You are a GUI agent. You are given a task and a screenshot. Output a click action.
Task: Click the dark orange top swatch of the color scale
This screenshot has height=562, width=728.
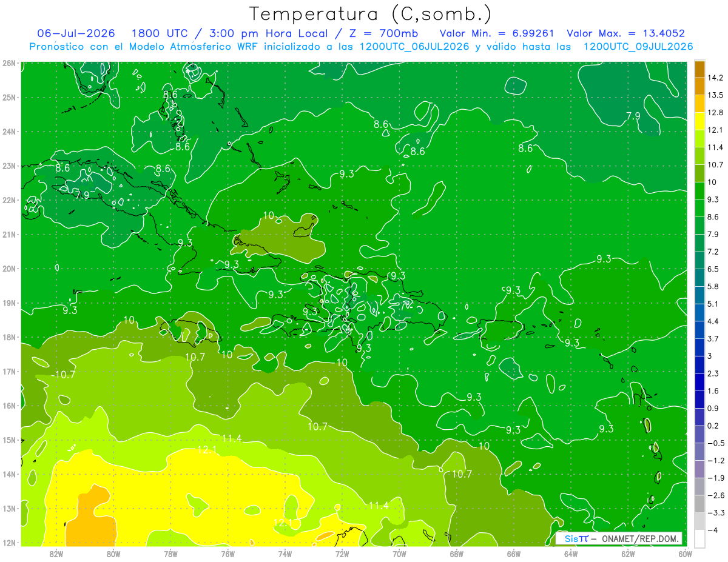pyautogui.click(x=700, y=69)
